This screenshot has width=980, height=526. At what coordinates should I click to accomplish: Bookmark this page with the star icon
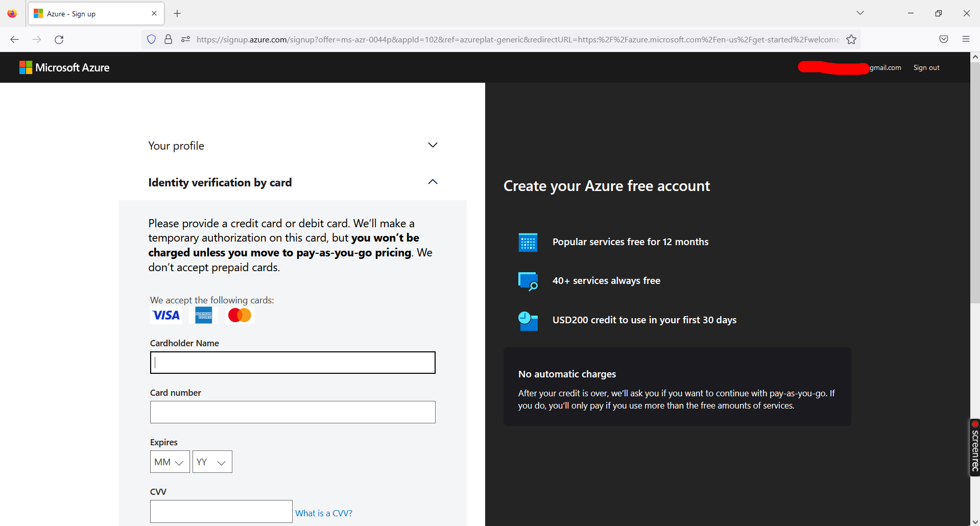tap(851, 39)
